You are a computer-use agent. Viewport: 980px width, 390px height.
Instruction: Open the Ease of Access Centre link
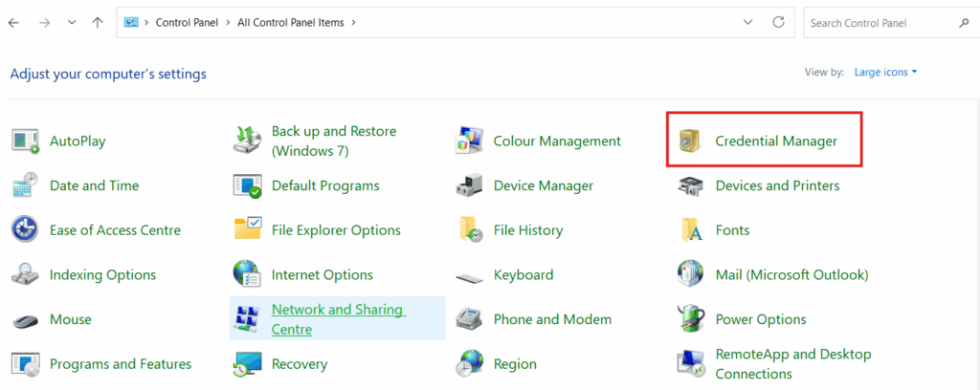(115, 229)
